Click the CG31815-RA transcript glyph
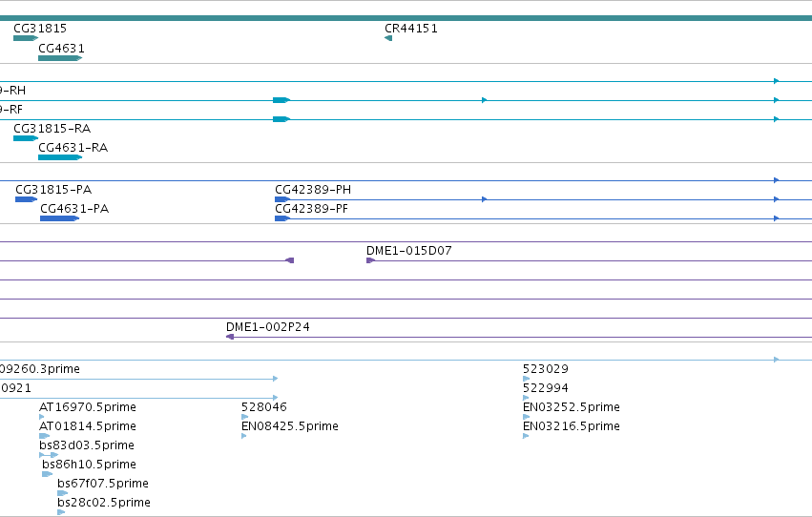 (x=26, y=138)
